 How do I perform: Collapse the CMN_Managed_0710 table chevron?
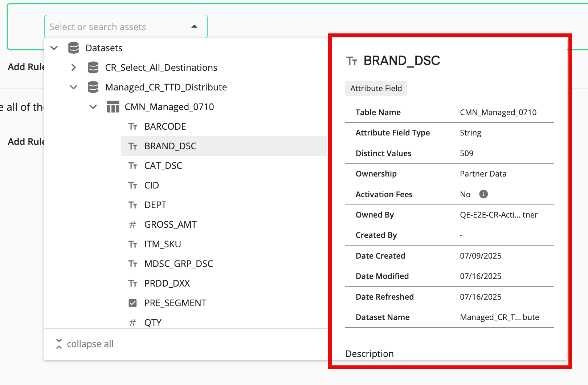(x=93, y=107)
